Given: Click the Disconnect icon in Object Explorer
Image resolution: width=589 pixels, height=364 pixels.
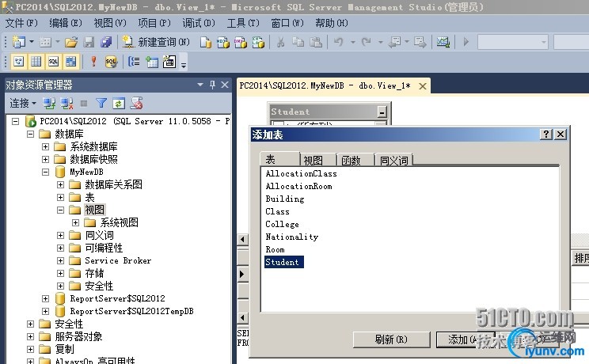Looking at the screenshot, I should point(66,104).
